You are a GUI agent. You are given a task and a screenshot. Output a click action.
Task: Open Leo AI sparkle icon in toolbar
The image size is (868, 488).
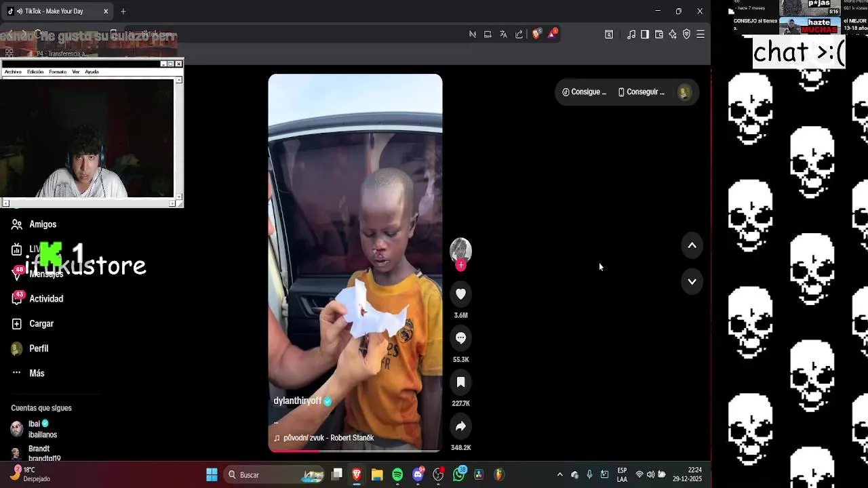click(673, 35)
